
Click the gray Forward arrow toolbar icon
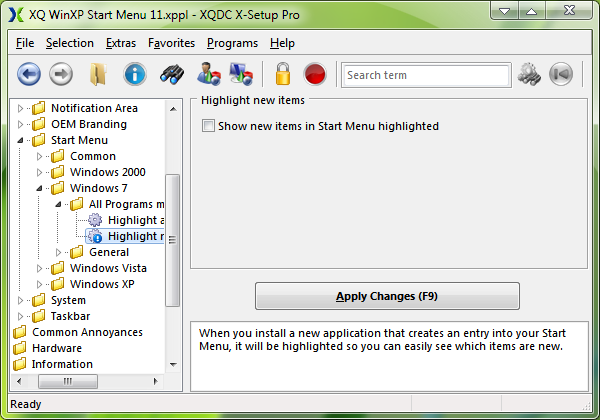[x=61, y=74]
